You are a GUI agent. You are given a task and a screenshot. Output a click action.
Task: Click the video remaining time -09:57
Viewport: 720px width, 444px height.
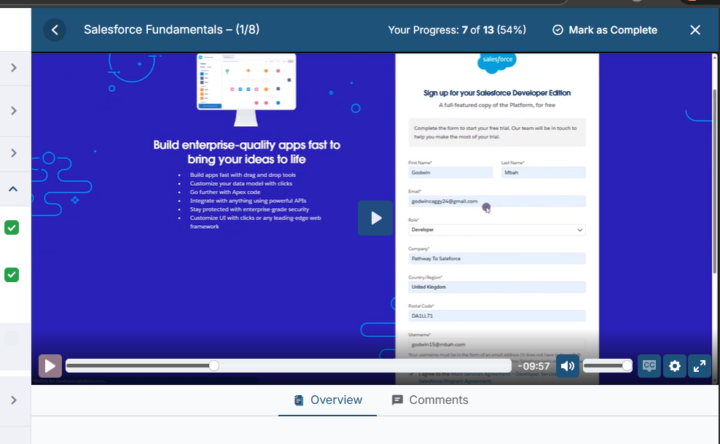click(534, 366)
